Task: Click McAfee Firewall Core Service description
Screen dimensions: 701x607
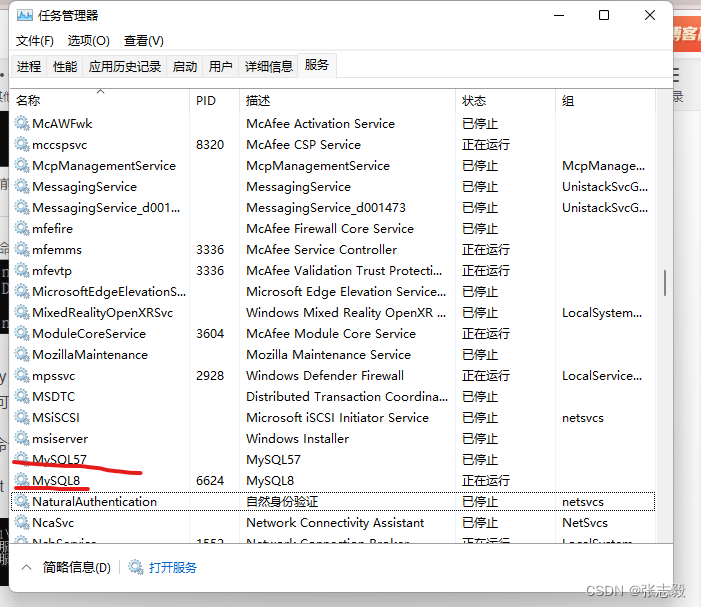Action: (330, 228)
